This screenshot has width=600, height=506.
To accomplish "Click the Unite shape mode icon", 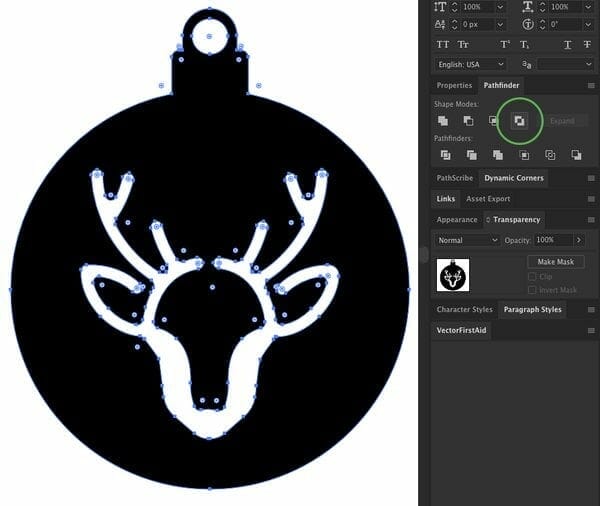I will click(x=443, y=121).
